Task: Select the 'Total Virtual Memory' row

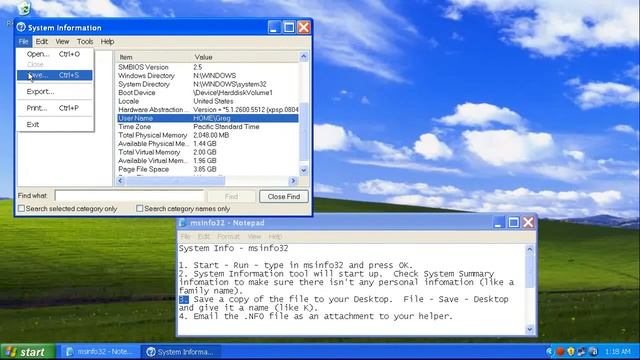Action: coord(207,152)
